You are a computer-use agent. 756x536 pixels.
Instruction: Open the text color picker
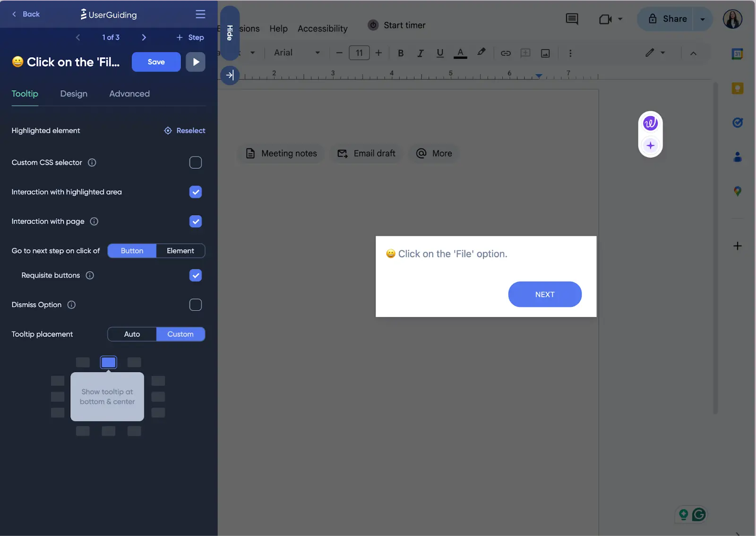click(x=460, y=53)
